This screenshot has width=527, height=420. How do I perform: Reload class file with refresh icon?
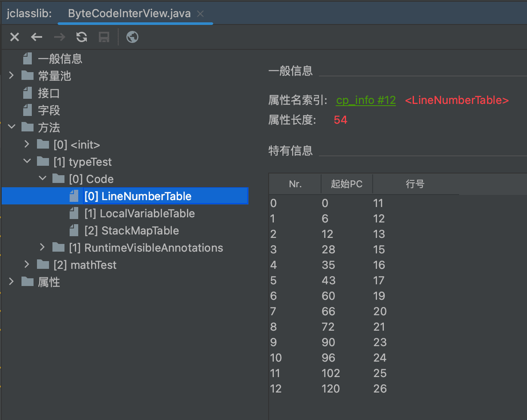click(x=82, y=37)
